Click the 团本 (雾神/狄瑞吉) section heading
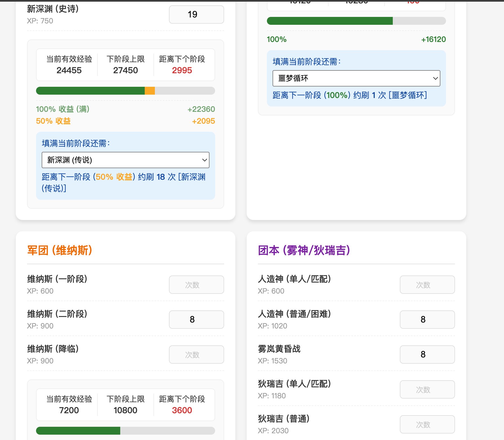This screenshot has width=504, height=440. point(304,250)
